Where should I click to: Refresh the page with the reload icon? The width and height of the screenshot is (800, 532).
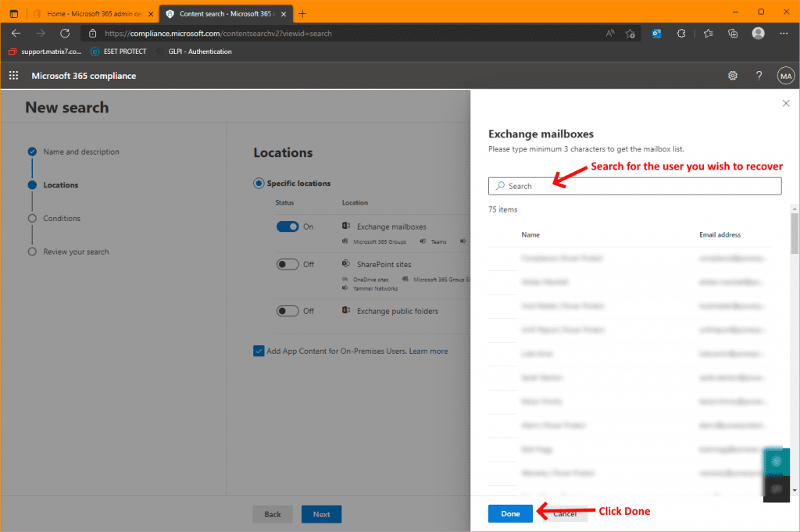[x=65, y=33]
